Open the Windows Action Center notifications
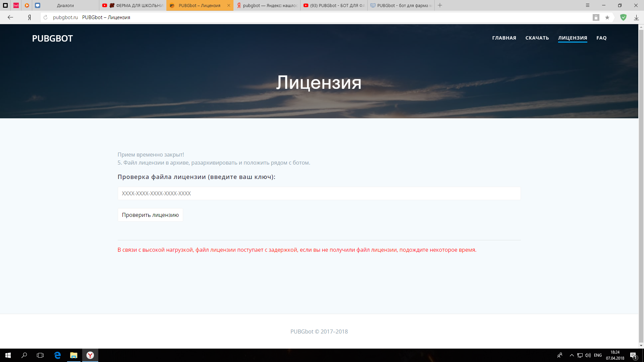Screen dimensions: 644x362 coord(634,355)
